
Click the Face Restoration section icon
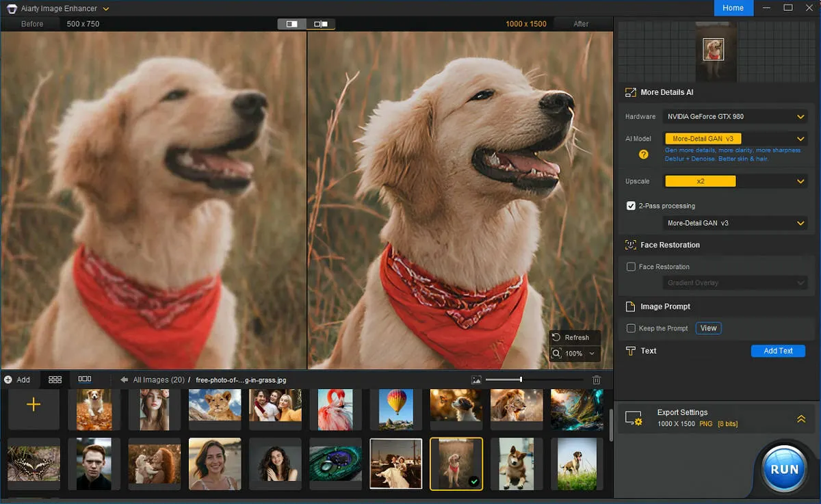pyautogui.click(x=630, y=245)
